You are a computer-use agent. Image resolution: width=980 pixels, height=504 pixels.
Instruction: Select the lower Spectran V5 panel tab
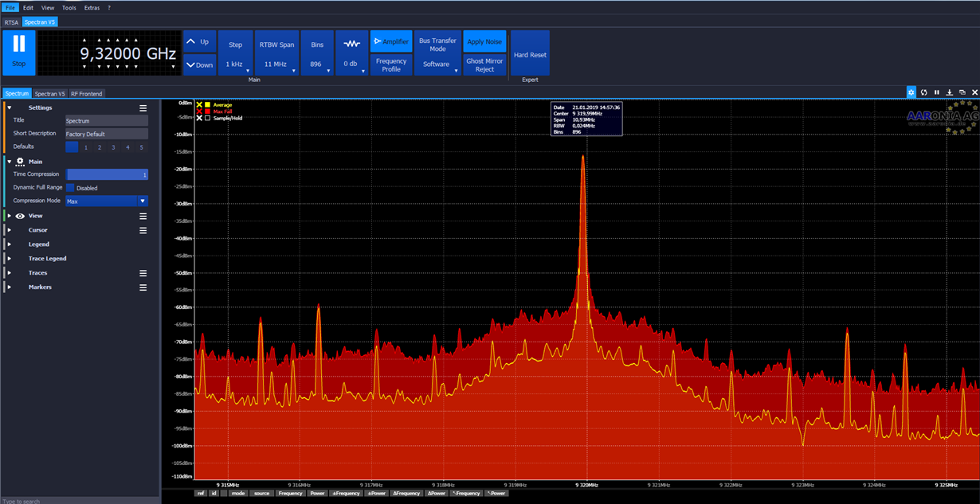pos(49,94)
